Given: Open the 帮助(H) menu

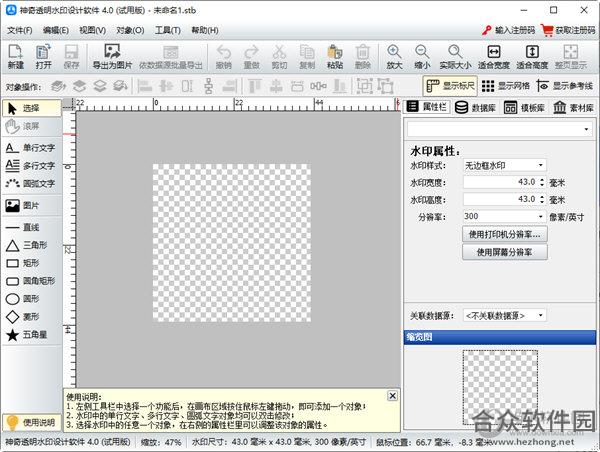Looking at the screenshot, I should (x=205, y=30).
